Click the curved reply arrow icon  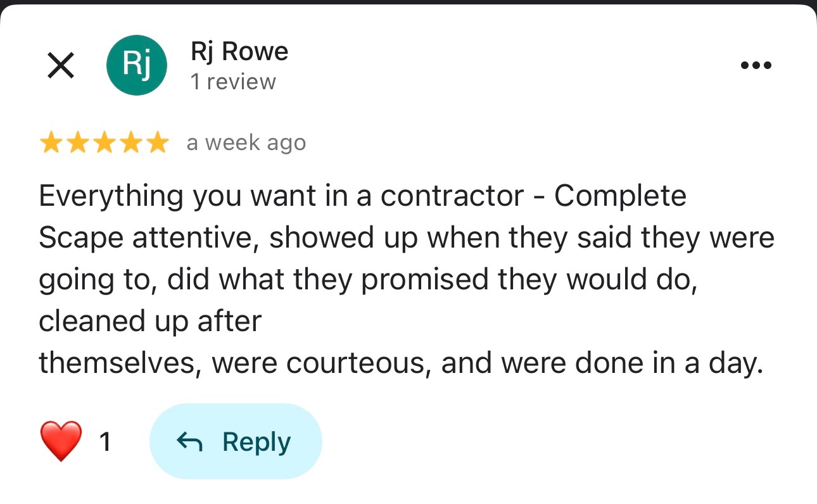coord(189,442)
